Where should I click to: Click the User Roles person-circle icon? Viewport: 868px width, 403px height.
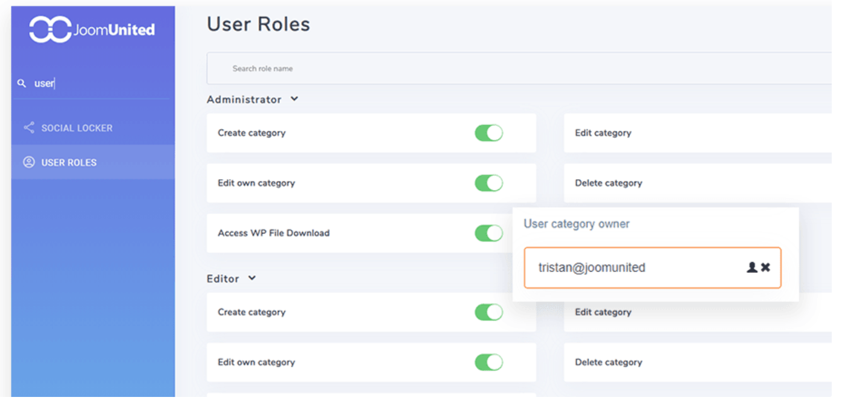click(x=28, y=162)
